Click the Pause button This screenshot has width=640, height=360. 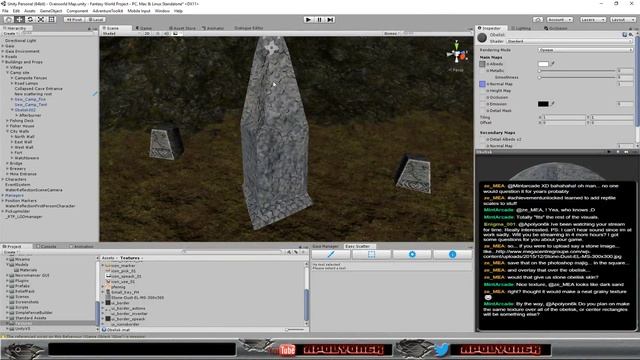tap(320, 19)
